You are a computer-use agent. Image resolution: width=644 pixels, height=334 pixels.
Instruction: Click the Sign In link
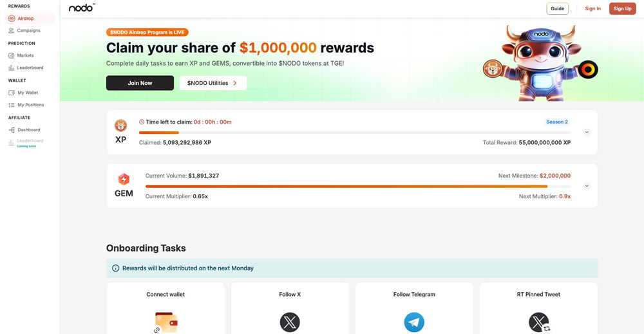592,9
